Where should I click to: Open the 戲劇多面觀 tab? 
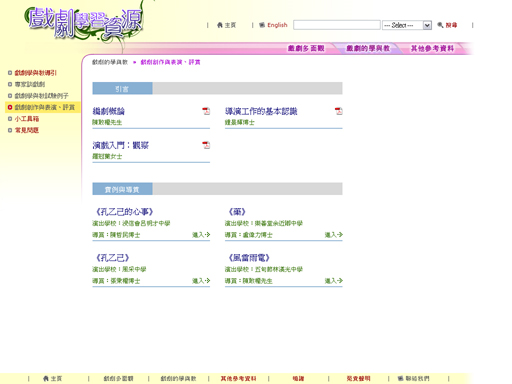[x=306, y=48]
